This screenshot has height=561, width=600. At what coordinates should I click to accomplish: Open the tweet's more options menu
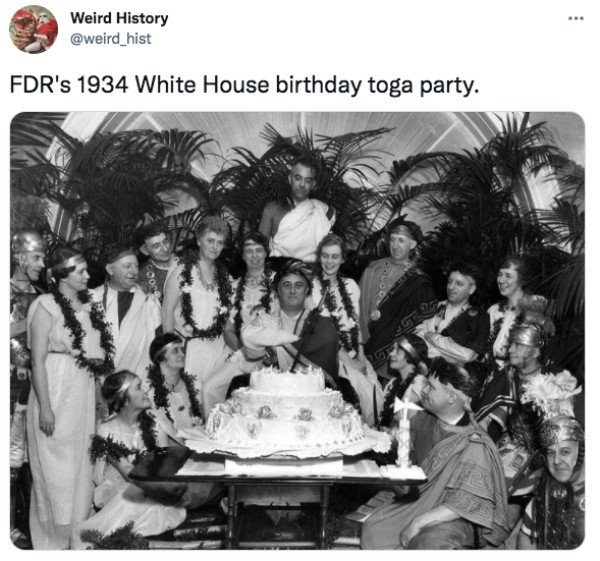click(x=576, y=18)
